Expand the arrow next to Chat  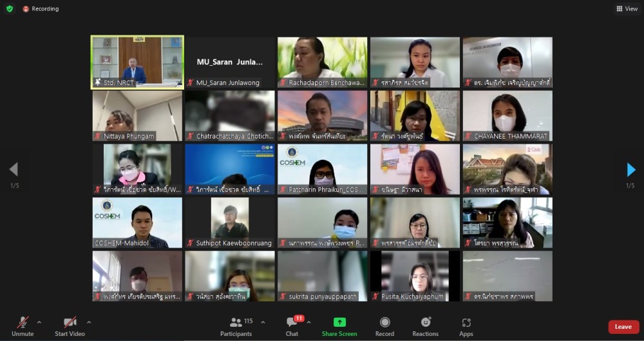(308, 322)
